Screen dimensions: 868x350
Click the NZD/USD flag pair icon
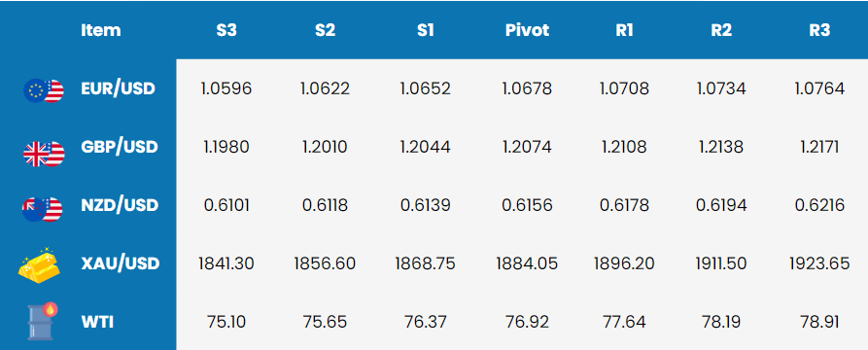pos(44,209)
